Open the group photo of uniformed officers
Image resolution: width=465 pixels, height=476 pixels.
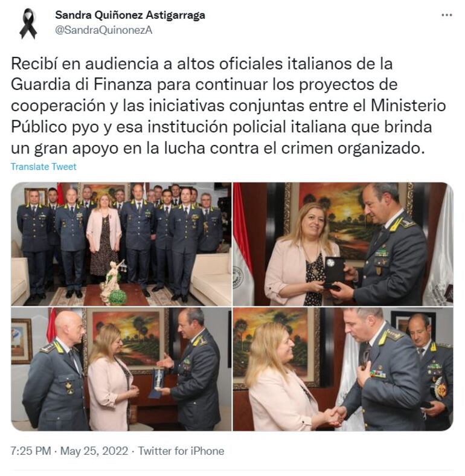121,244
